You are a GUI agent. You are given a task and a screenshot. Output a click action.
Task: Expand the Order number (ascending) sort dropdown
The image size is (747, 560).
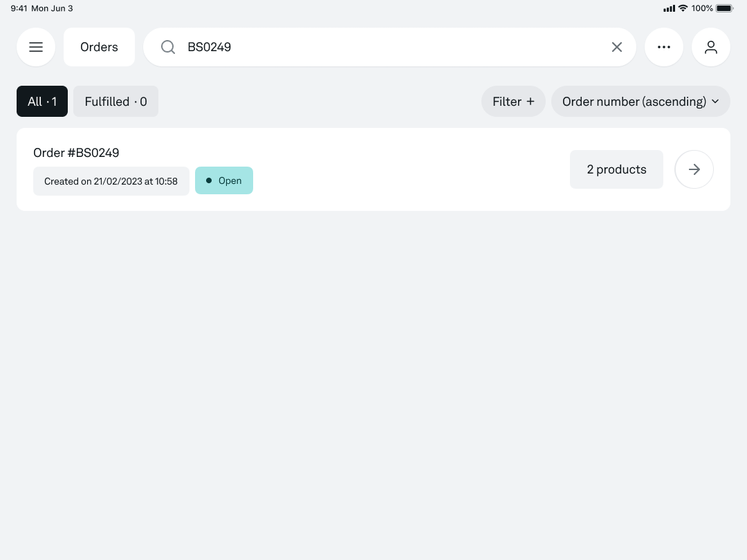tap(640, 102)
